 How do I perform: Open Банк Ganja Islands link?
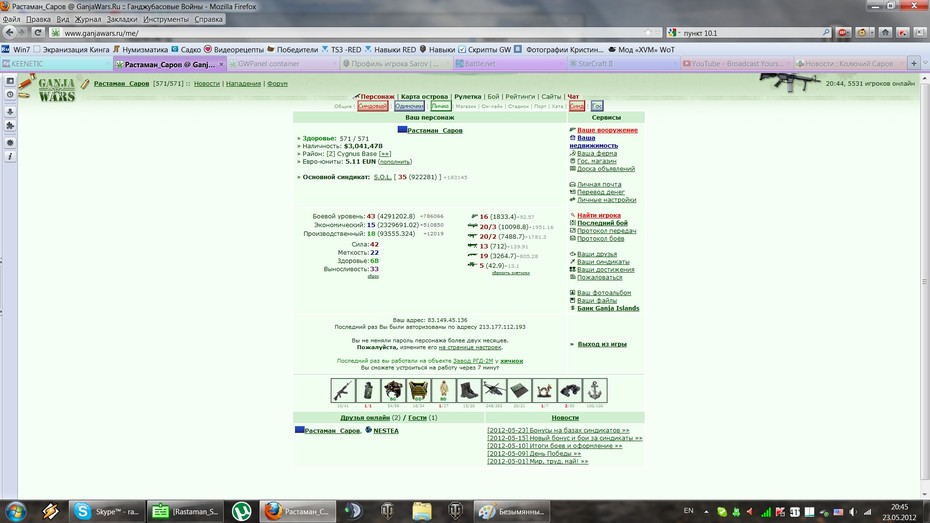pyautogui.click(x=608, y=308)
